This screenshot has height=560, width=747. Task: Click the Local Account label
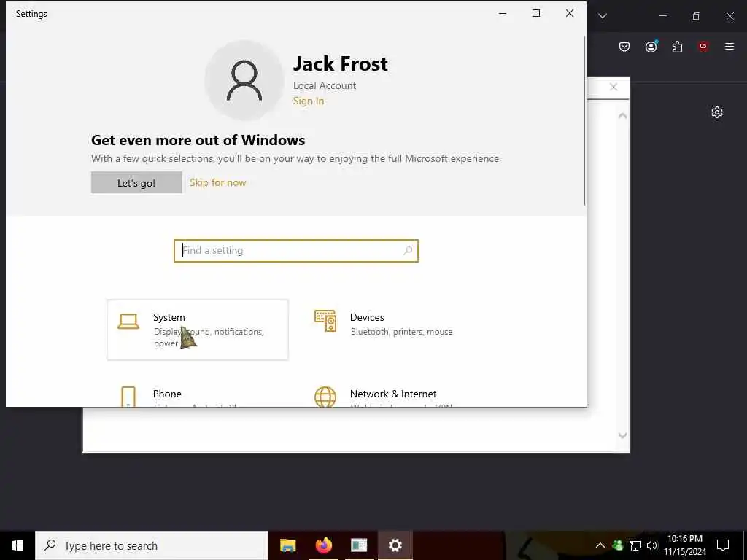click(x=325, y=86)
